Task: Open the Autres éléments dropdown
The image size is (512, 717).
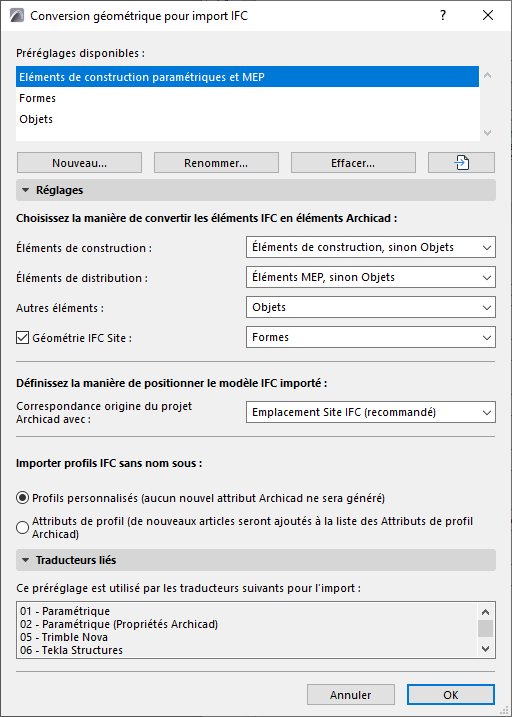Action: 371,307
